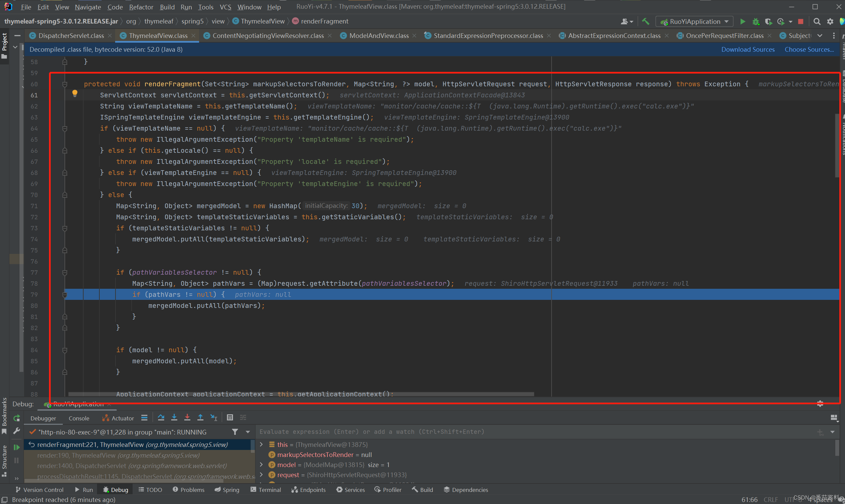Click the ThymeleafView breadcrumb in navigation bar
Screen dimensions: 845x504
point(259,21)
